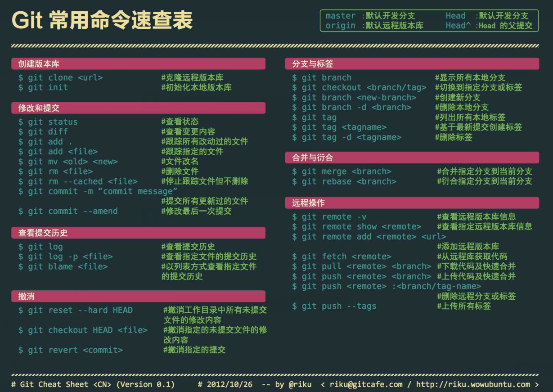Image resolution: width=553 pixels, height=392 pixels.
Task: Click the 'Git 常用命令速查表' title
Action: 102,21
